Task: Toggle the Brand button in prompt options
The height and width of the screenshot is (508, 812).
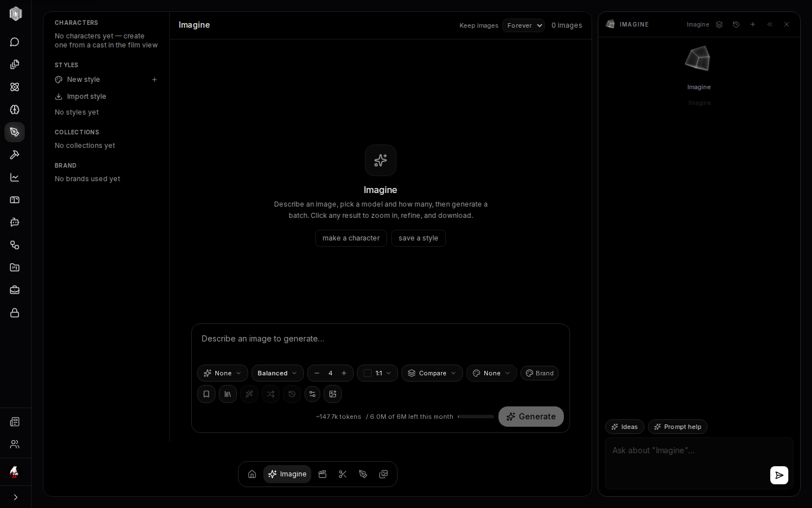Action: coord(540,373)
